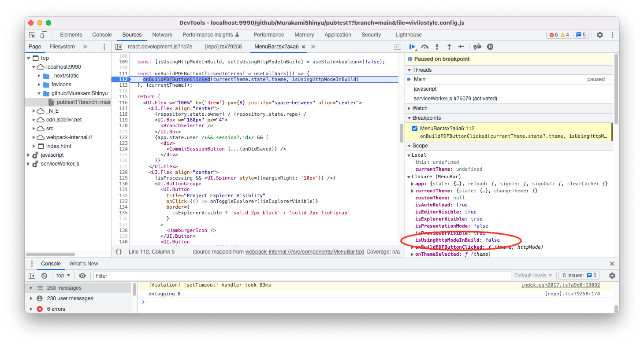644x346 pixels.
Task: Select the index.html file in tree
Action: (x=59, y=146)
